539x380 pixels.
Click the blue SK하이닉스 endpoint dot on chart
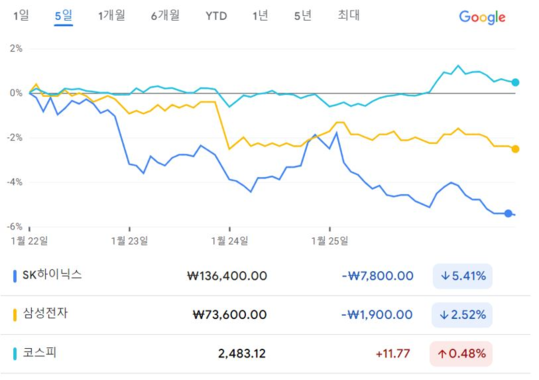[x=508, y=214]
